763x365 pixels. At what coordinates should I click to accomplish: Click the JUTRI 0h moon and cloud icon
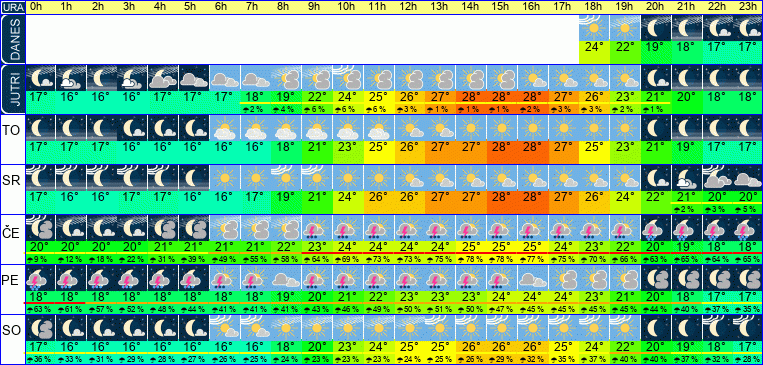pyautogui.click(x=40, y=78)
